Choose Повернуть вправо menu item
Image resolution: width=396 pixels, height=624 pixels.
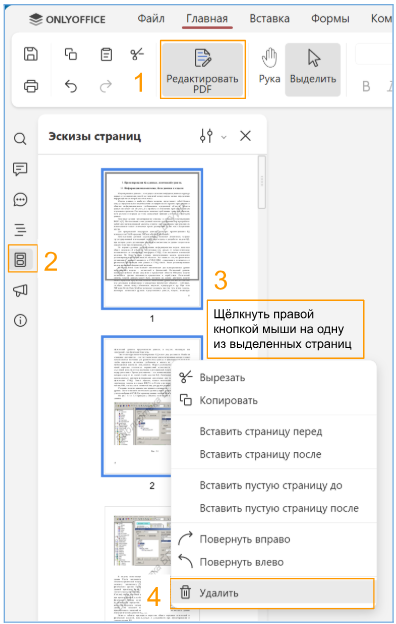coord(274,539)
